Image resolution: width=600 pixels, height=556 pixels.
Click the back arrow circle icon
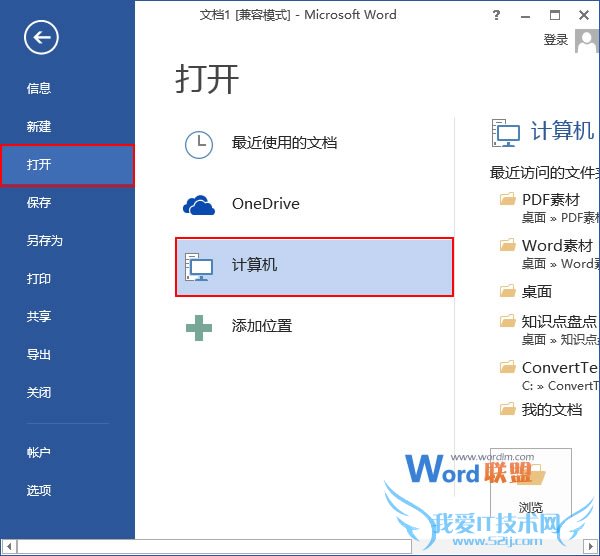(x=41, y=37)
